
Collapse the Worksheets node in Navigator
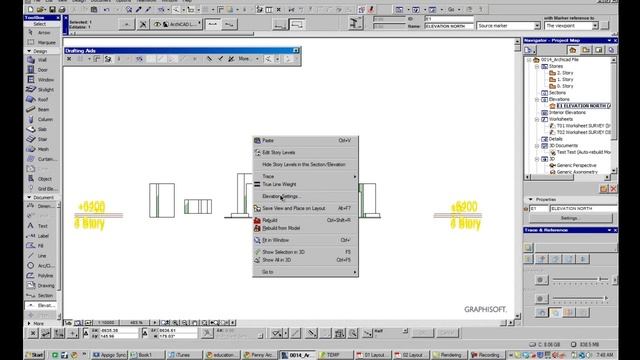point(537,120)
